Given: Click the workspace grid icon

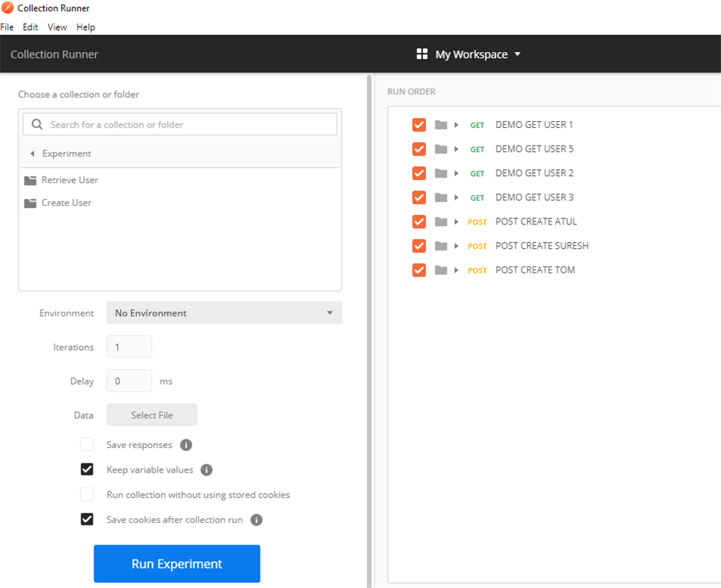Looking at the screenshot, I should tap(421, 54).
